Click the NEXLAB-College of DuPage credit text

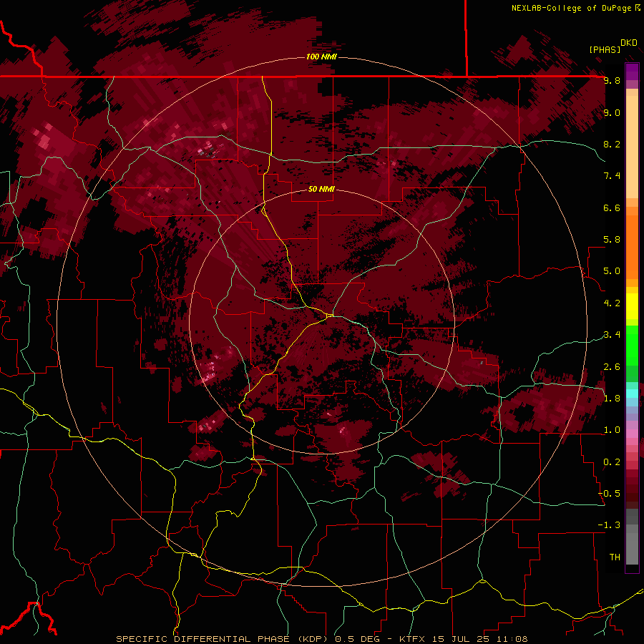coord(573,8)
